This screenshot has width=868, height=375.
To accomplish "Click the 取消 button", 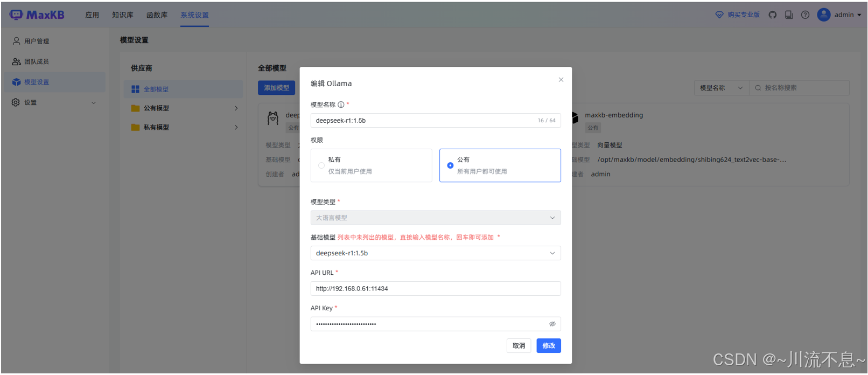I will [x=519, y=346].
